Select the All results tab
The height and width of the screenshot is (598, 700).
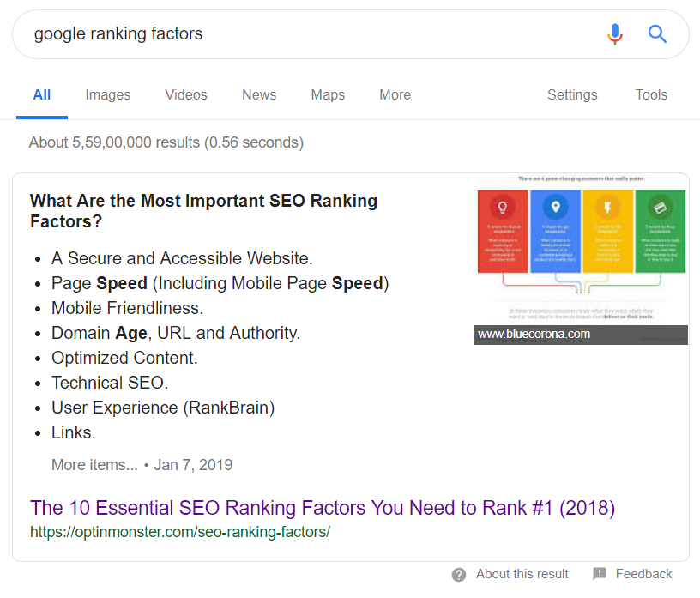pos(42,95)
